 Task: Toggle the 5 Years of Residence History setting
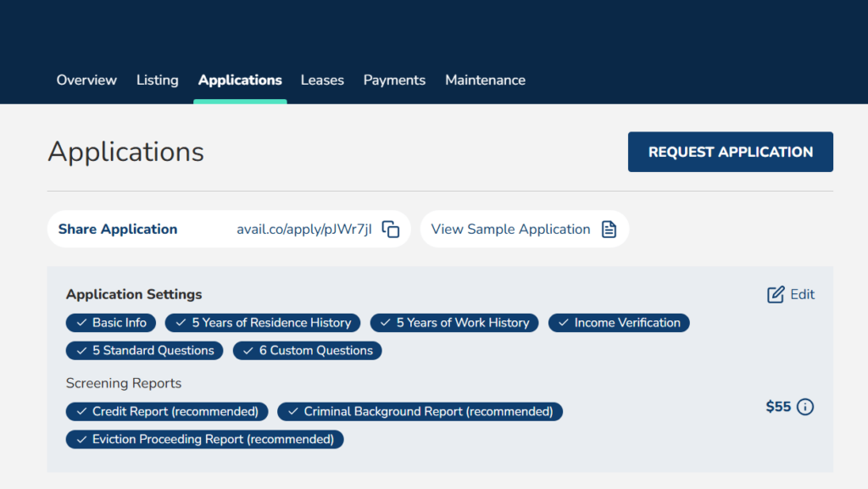pos(263,322)
